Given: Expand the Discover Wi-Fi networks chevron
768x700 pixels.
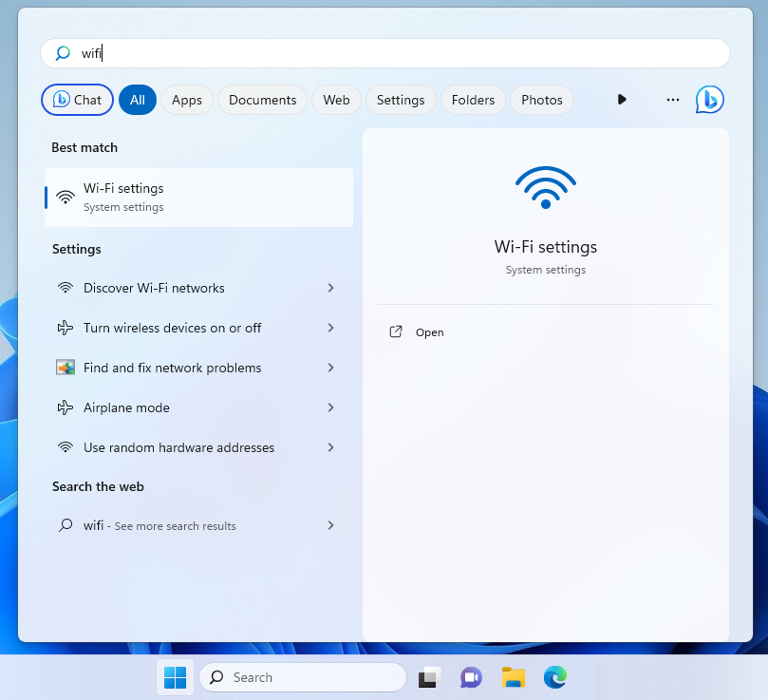Looking at the screenshot, I should 330,288.
